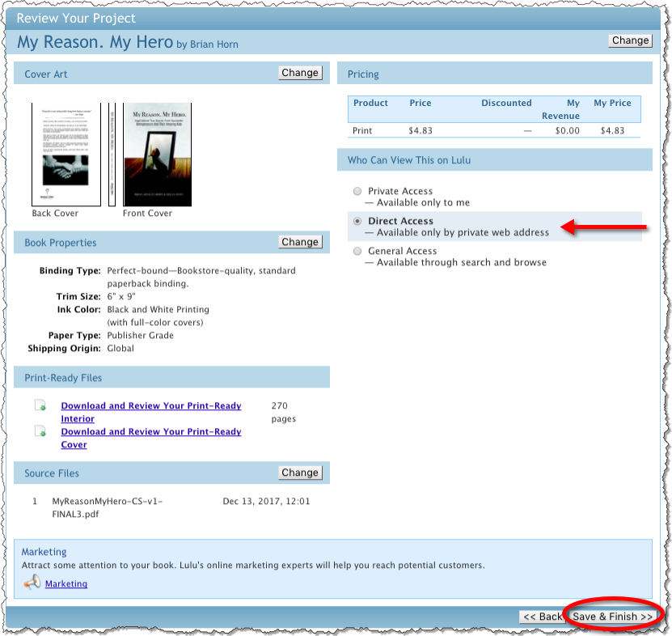The image size is (672, 636).
Task: Click the 'Global' shipping origin value
Action: pyautogui.click(x=120, y=348)
